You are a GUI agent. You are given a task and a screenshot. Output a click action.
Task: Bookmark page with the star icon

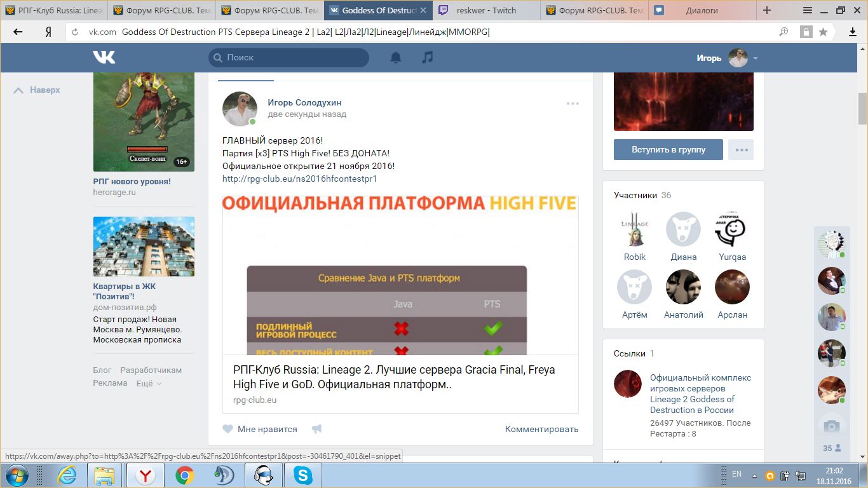pyautogui.click(x=823, y=32)
